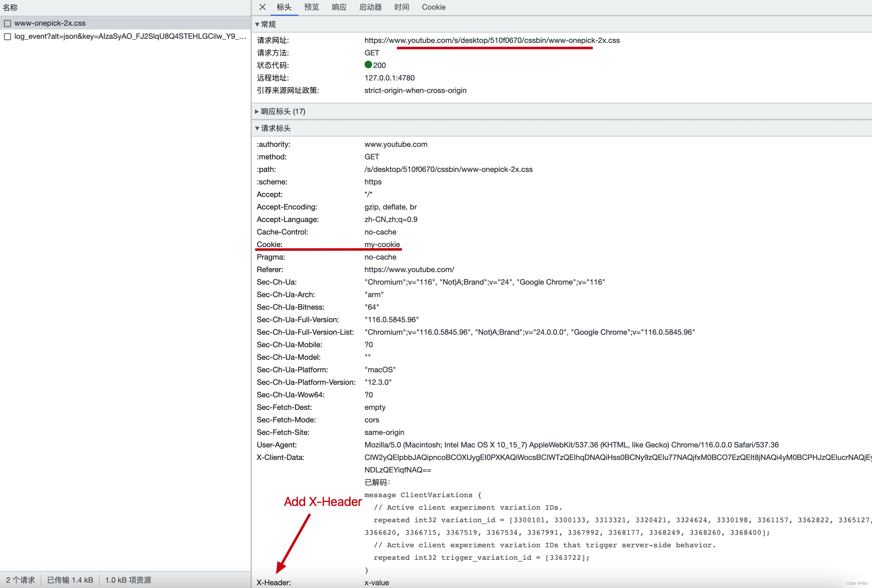Screen dimensions: 872x588
Task: Tick the log_event request checkbox
Action: click(x=8, y=36)
